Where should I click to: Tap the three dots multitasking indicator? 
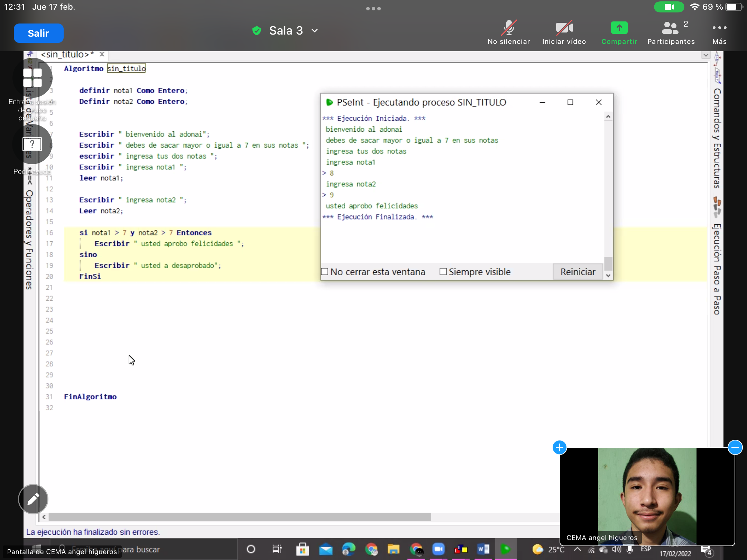(373, 9)
